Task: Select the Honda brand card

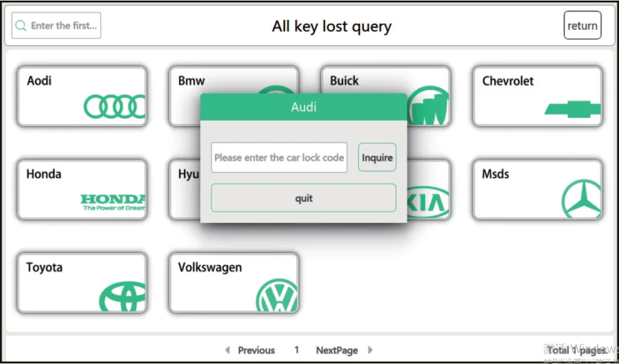Action: click(x=82, y=190)
